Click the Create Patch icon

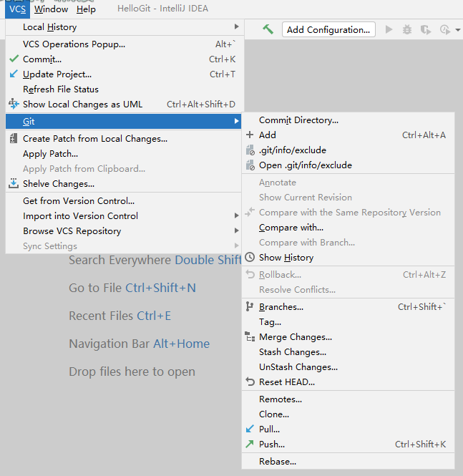(14, 138)
